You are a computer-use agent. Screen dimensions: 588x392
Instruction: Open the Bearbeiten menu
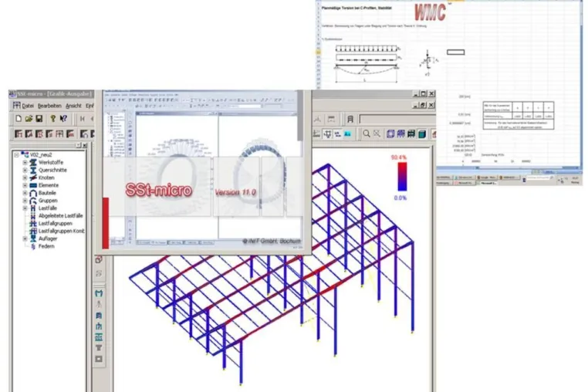click(x=49, y=106)
